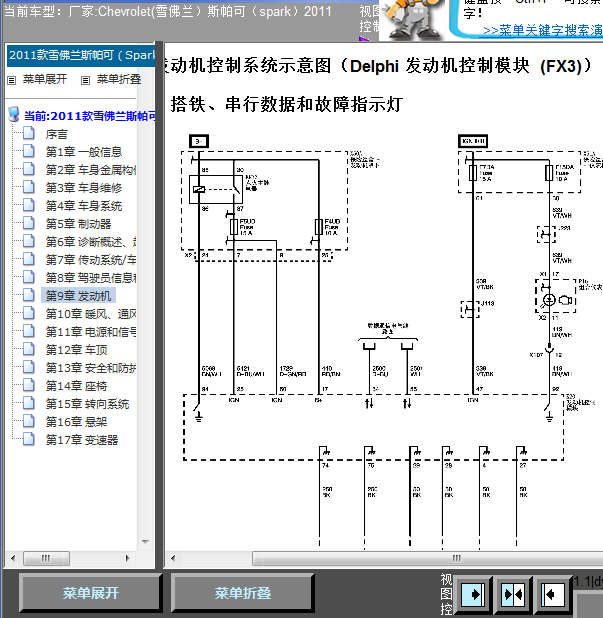
Task: Click the page icon beside 第9章 发动机
Action: click(x=29, y=295)
